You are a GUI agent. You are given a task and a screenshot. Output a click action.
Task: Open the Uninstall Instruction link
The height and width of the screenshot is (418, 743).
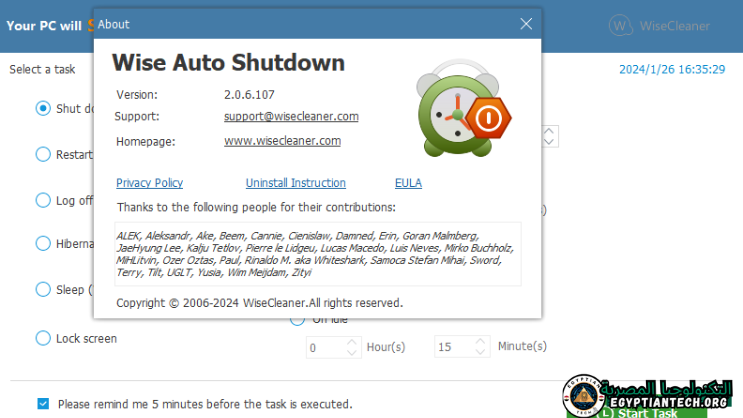(295, 183)
